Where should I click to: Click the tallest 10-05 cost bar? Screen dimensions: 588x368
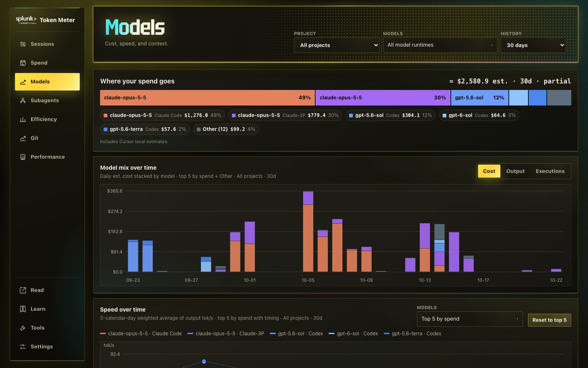(x=308, y=231)
